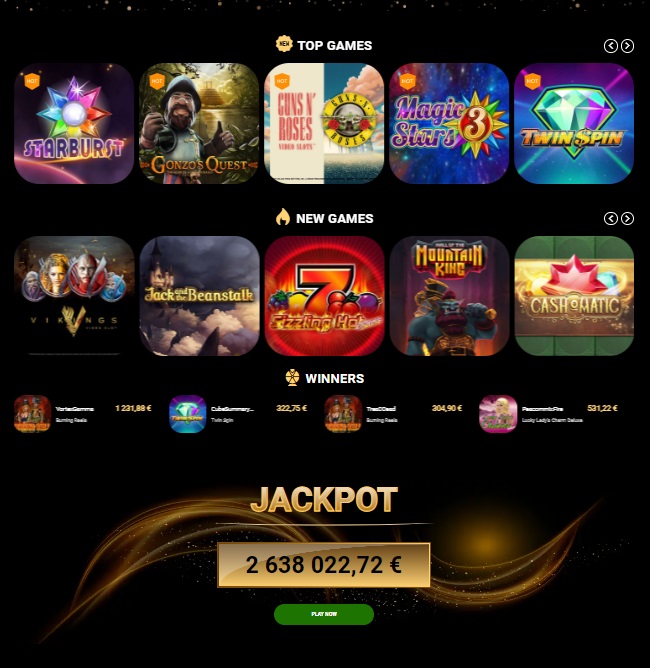Show next Top Games with right arrow
The width and height of the screenshot is (650, 668).
(627, 46)
